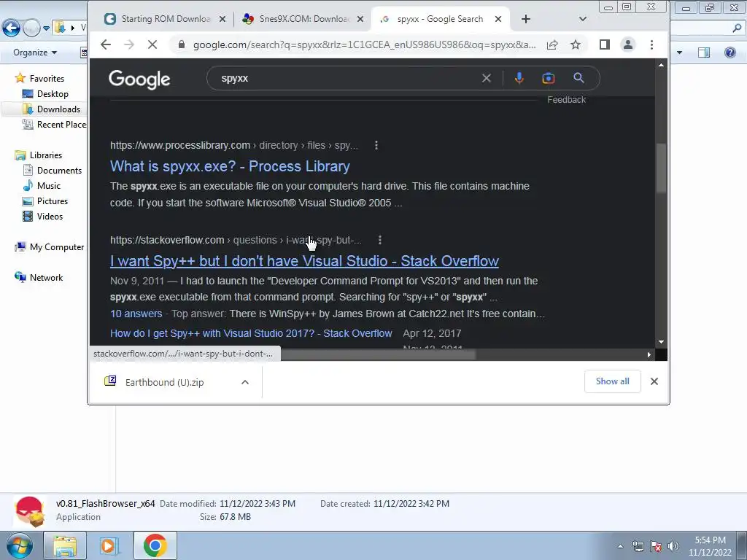The width and height of the screenshot is (747, 560).
Task: Open a new Chrome tab
Action: pyautogui.click(x=525, y=19)
